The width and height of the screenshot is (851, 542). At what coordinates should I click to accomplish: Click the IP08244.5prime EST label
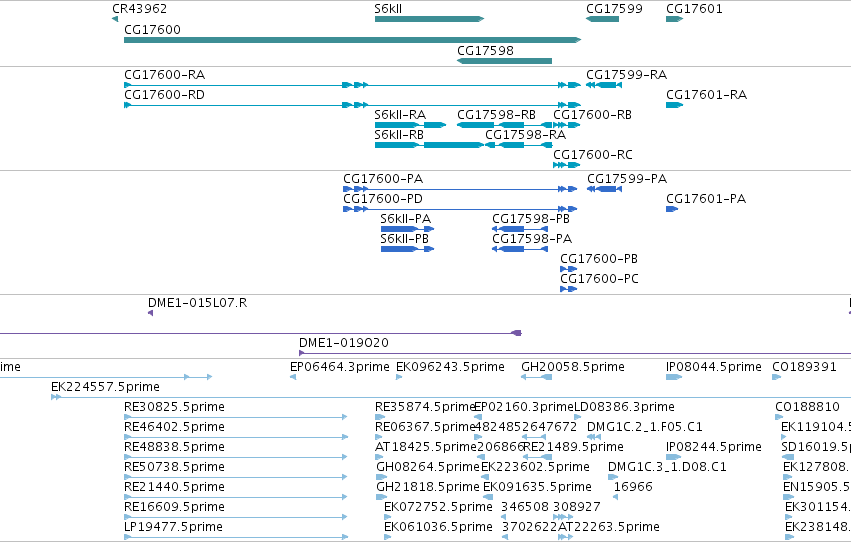click(714, 447)
